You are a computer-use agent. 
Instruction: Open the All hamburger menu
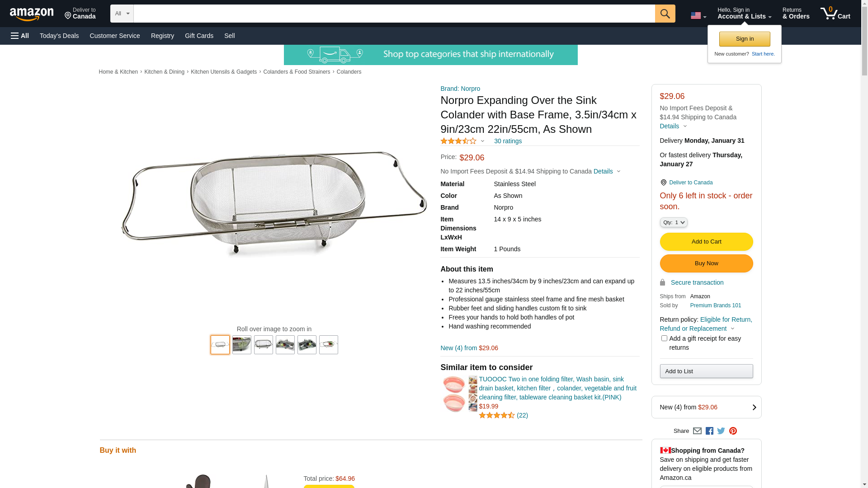20,36
